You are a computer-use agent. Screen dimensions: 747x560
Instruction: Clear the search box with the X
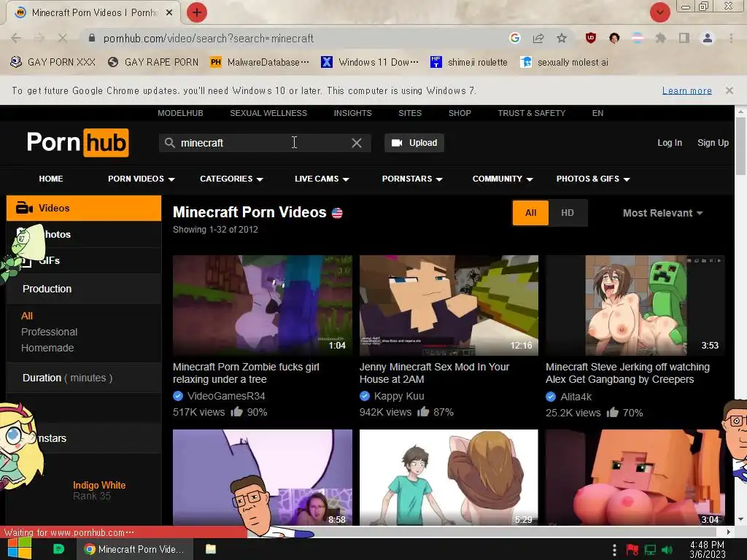point(356,143)
